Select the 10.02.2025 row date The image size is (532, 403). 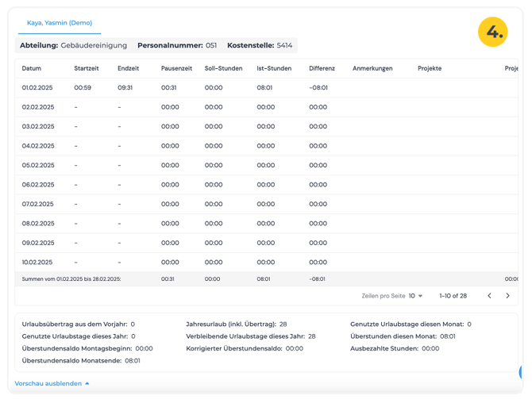coord(37,263)
